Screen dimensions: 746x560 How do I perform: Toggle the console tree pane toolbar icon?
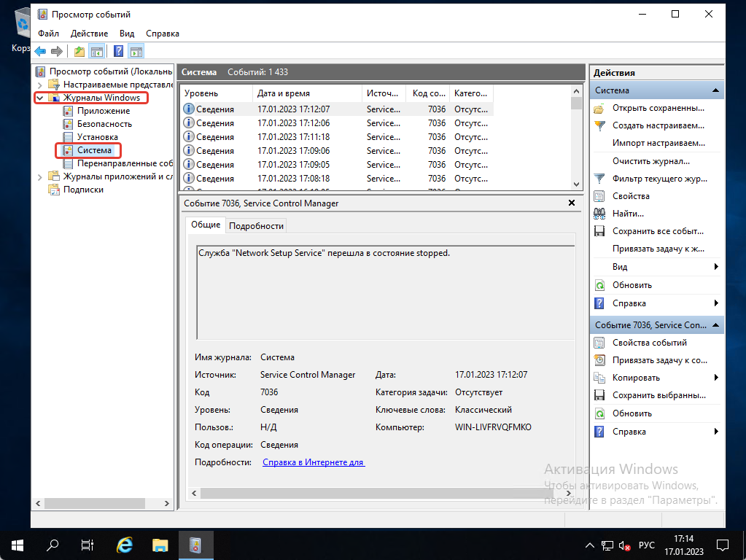97,51
